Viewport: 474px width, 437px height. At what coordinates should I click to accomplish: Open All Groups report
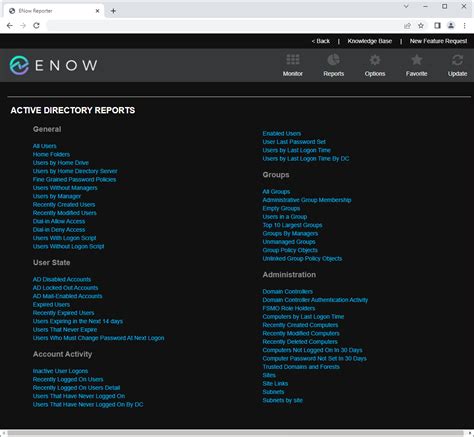tap(276, 192)
